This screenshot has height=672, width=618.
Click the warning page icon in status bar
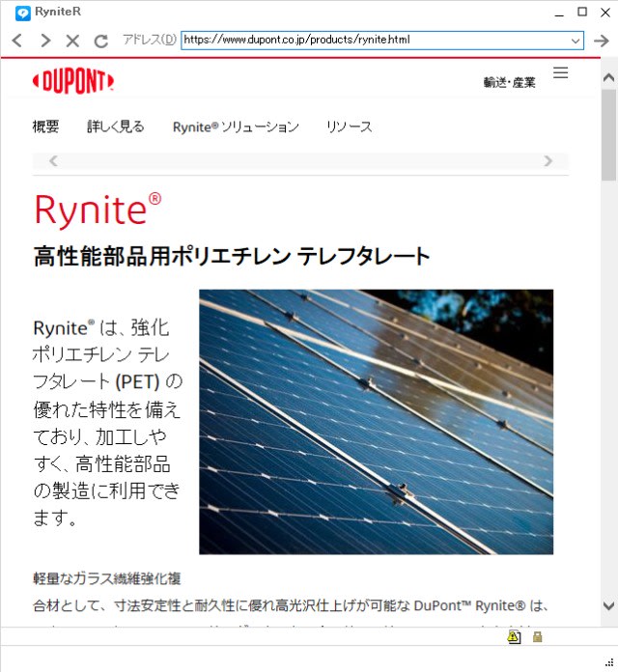pyautogui.click(x=514, y=637)
